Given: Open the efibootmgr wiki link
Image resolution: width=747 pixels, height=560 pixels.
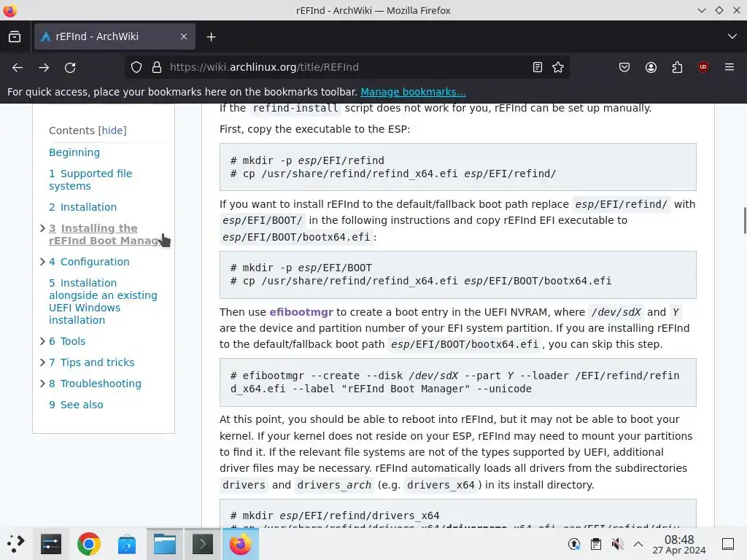Looking at the screenshot, I should (301, 312).
